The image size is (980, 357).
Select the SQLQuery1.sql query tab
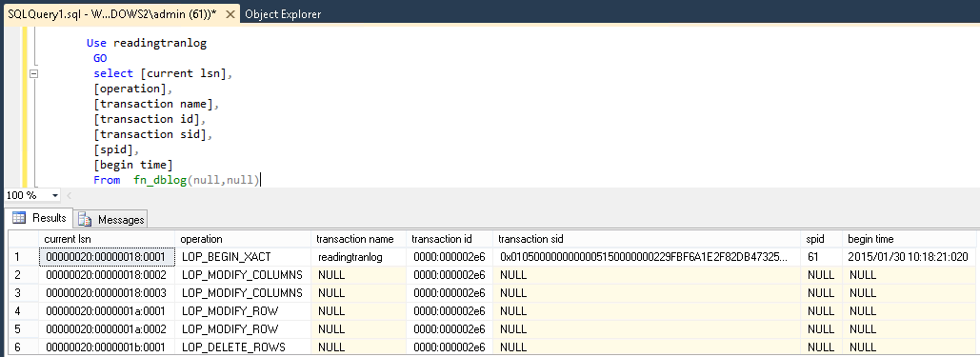click(112, 13)
